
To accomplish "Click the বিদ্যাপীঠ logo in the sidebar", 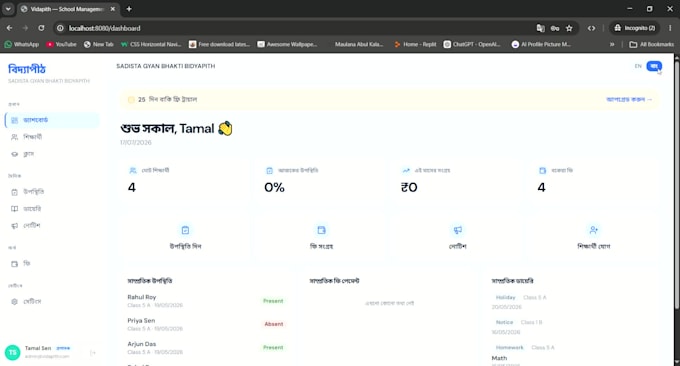I will coord(27,69).
